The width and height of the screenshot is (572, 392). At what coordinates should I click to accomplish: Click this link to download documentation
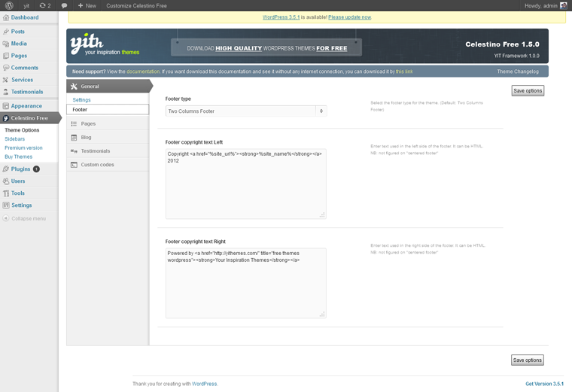click(x=404, y=71)
